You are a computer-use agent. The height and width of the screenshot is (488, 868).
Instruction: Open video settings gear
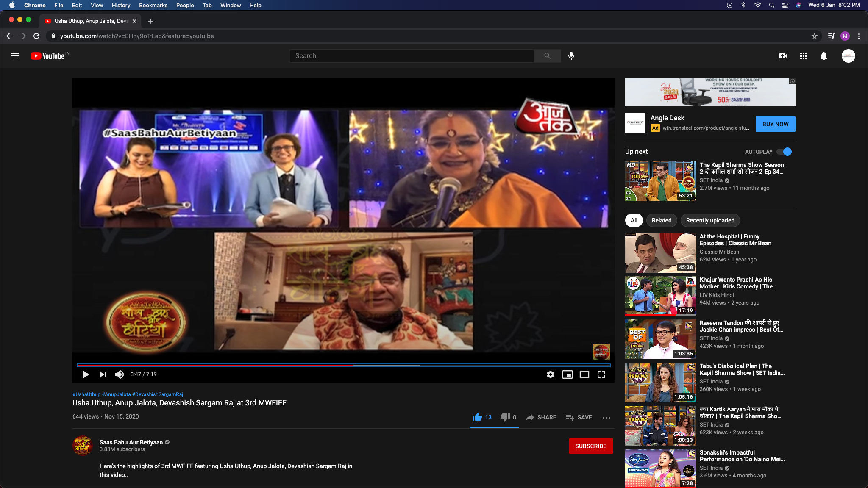[550, 374]
